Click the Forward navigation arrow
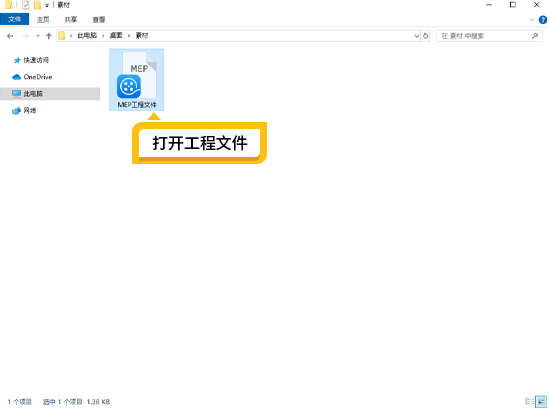This screenshot has height=408, width=549. (x=26, y=36)
